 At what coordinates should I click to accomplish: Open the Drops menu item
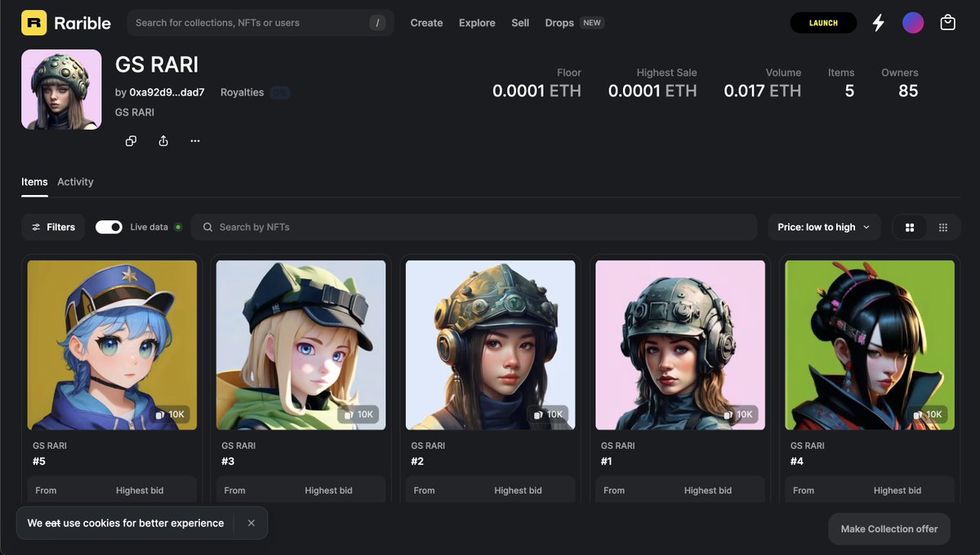point(559,23)
